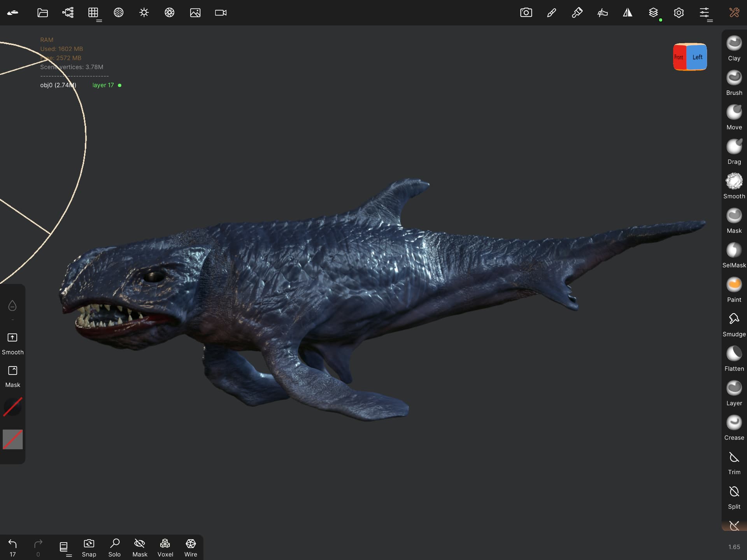Pick the Crease tool
The height and width of the screenshot is (560, 747).
tap(734, 427)
